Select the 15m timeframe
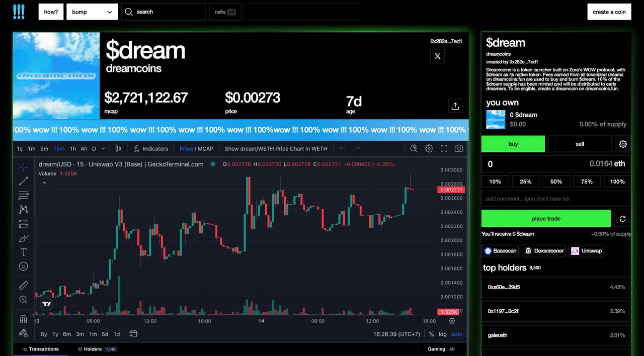The image size is (644, 356). (59, 148)
